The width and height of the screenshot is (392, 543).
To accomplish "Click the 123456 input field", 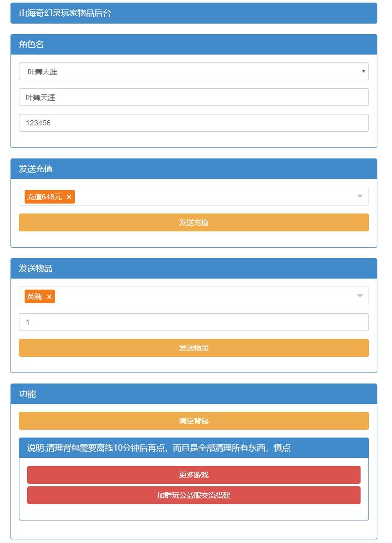I will pos(194,123).
